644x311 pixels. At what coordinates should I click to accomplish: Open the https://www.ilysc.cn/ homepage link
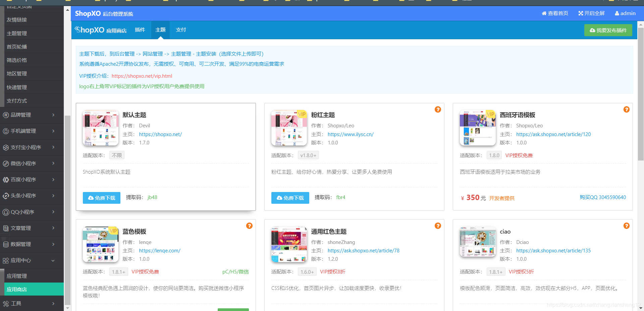click(x=351, y=134)
